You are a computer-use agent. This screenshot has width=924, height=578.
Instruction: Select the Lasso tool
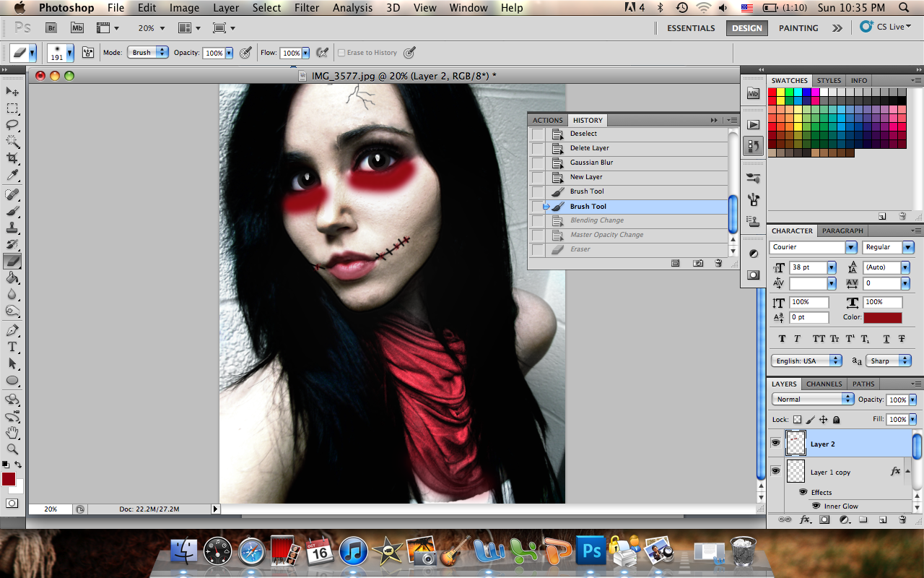click(12, 125)
